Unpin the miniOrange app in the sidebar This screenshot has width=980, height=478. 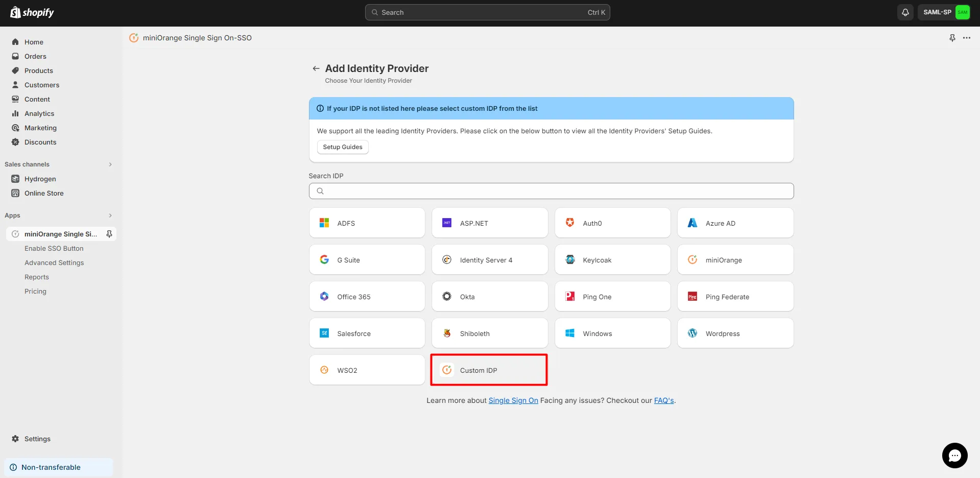[109, 234]
